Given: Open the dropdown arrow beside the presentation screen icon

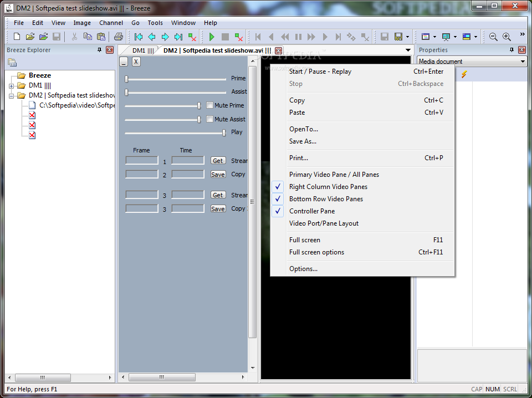Looking at the screenshot, I should click(x=455, y=37).
